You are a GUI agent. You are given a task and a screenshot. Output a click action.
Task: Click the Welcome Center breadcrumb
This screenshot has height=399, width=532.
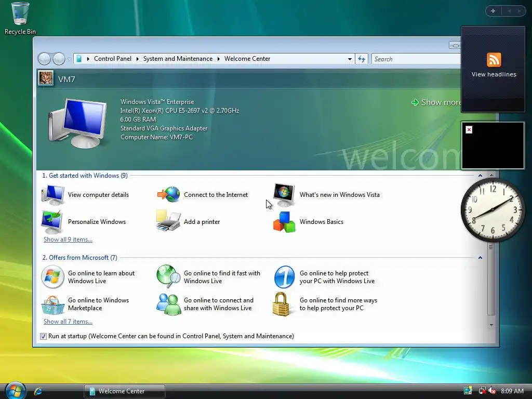[x=247, y=59]
